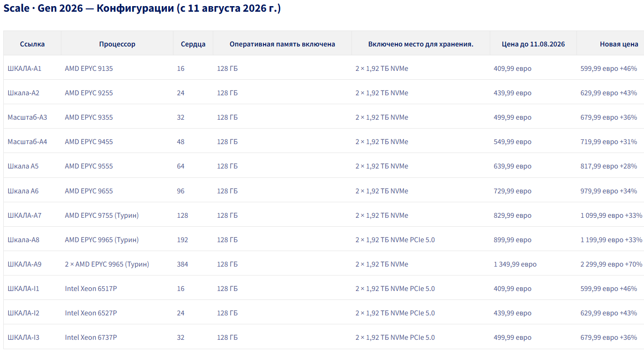Select the 'Оперативная память включена' header
Screen dimensions: 644x352
[282, 44]
